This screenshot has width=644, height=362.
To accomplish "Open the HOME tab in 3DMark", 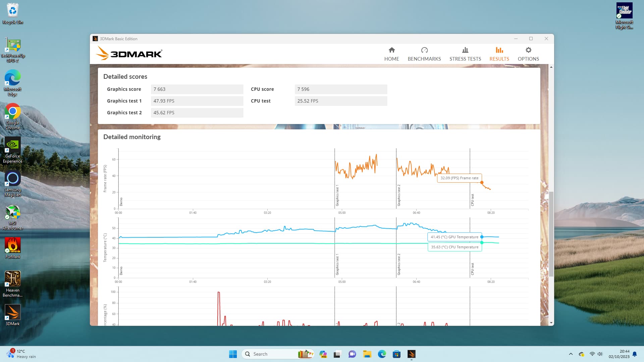I will coord(391,54).
